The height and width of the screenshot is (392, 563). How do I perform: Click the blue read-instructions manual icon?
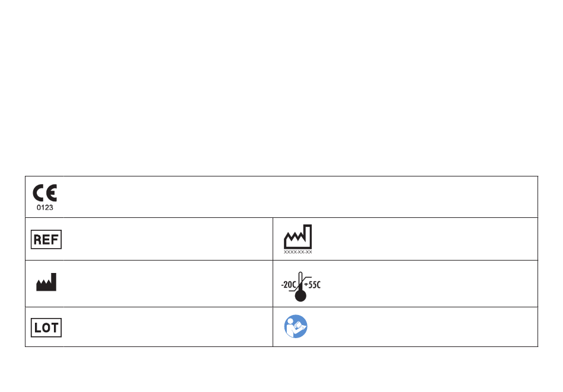296,326
